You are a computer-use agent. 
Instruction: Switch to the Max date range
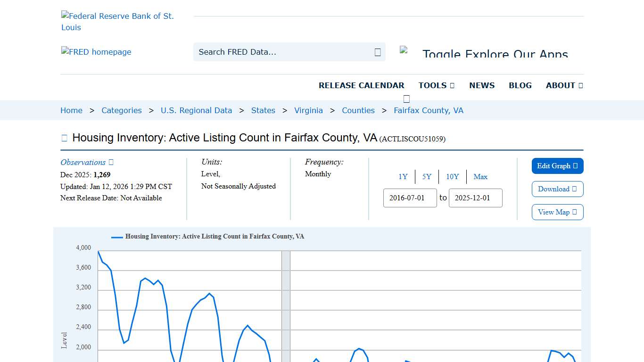click(x=480, y=176)
